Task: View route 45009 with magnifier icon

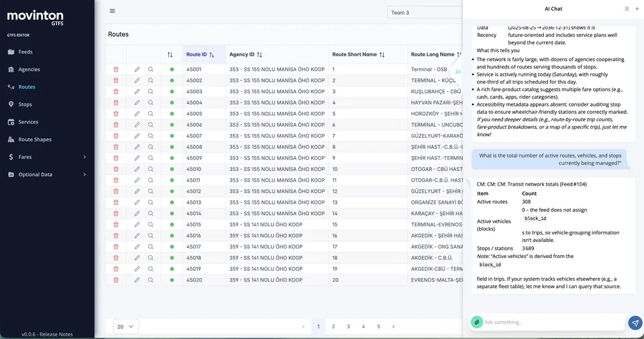Action: (151, 158)
